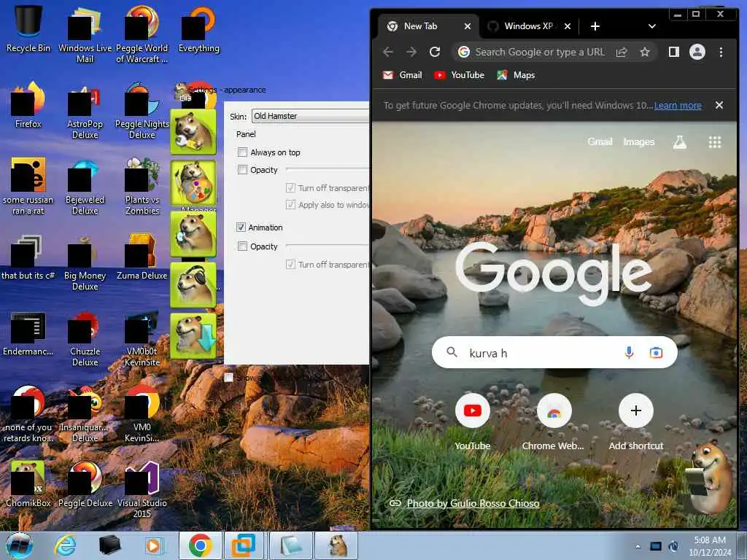Open Chrome three-dot menu

coord(721,52)
